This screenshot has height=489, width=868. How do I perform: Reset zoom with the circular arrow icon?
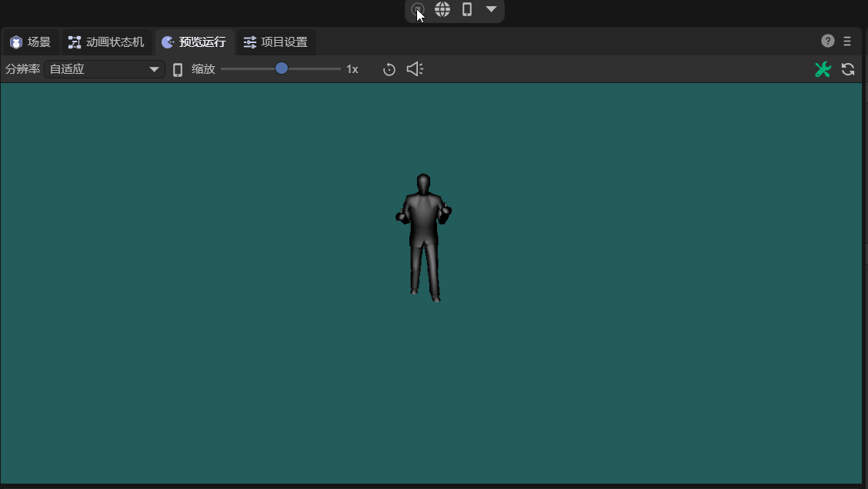(389, 70)
